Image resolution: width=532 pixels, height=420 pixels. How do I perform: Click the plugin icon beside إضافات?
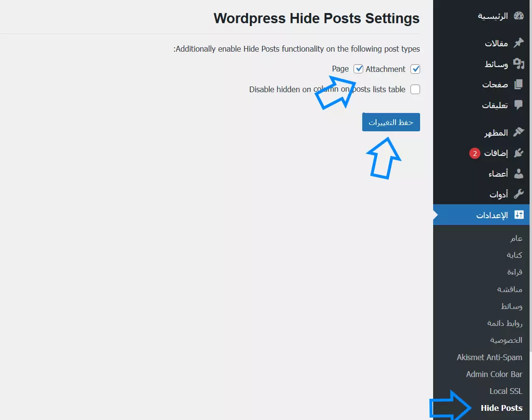[x=518, y=153]
